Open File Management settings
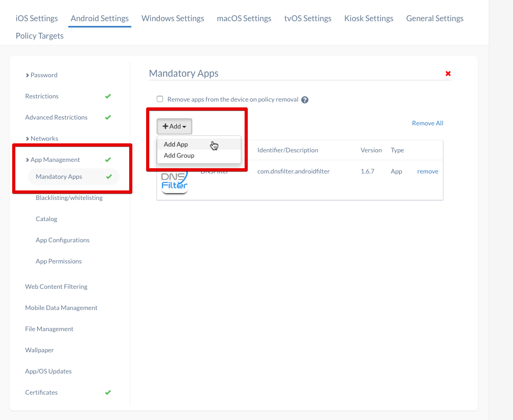 point(49,329)
